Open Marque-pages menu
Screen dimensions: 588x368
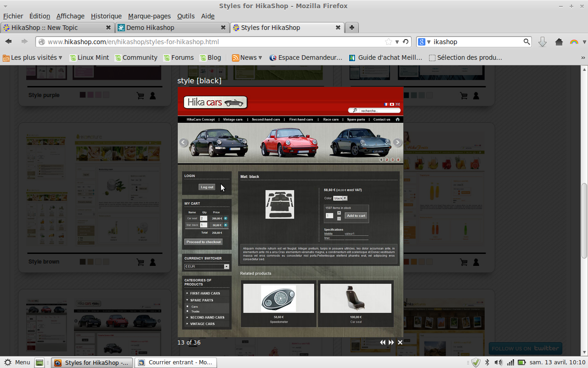pos(149,16)
